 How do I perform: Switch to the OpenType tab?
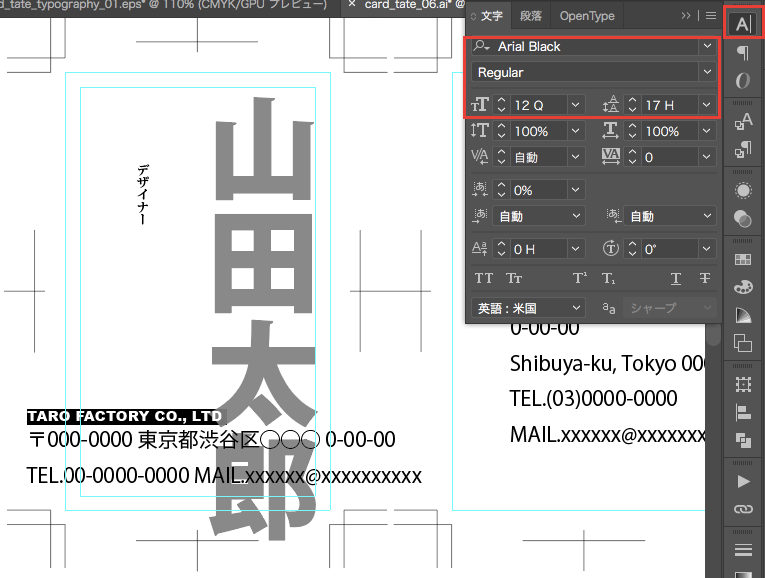pyautogui.click(x=587, y=16)
